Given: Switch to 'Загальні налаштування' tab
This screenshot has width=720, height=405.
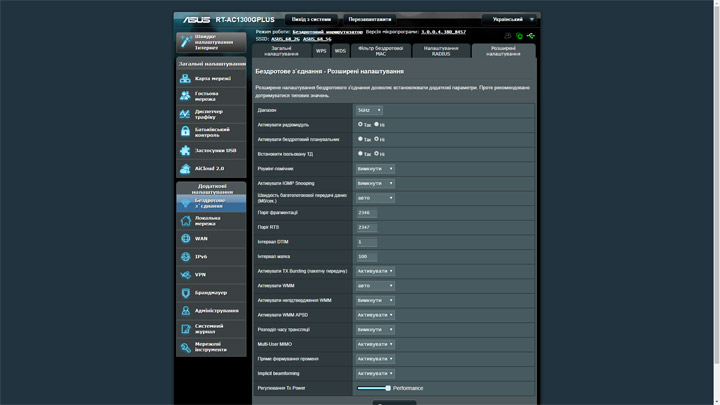Looking at the screenshot, I should point(281,51).
